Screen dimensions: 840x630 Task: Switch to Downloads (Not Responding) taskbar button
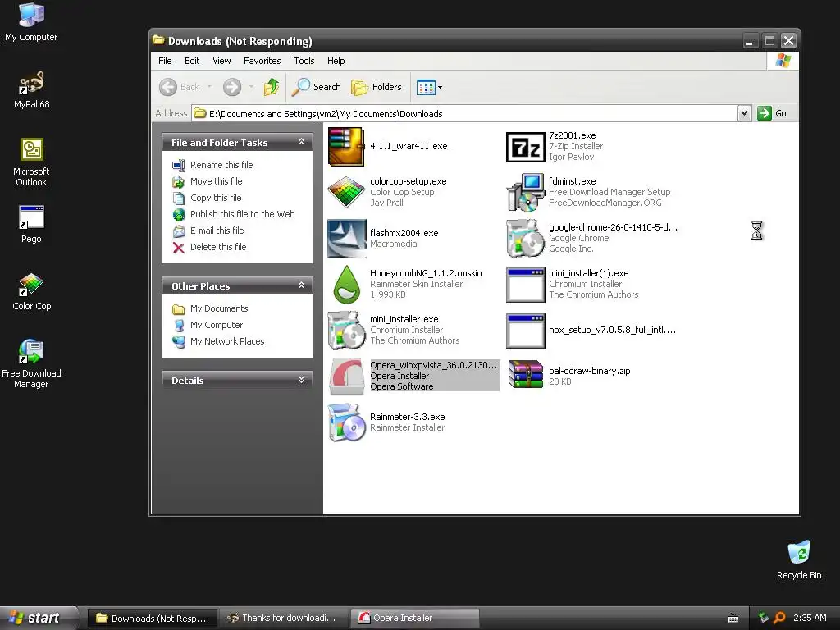(152, 619)
